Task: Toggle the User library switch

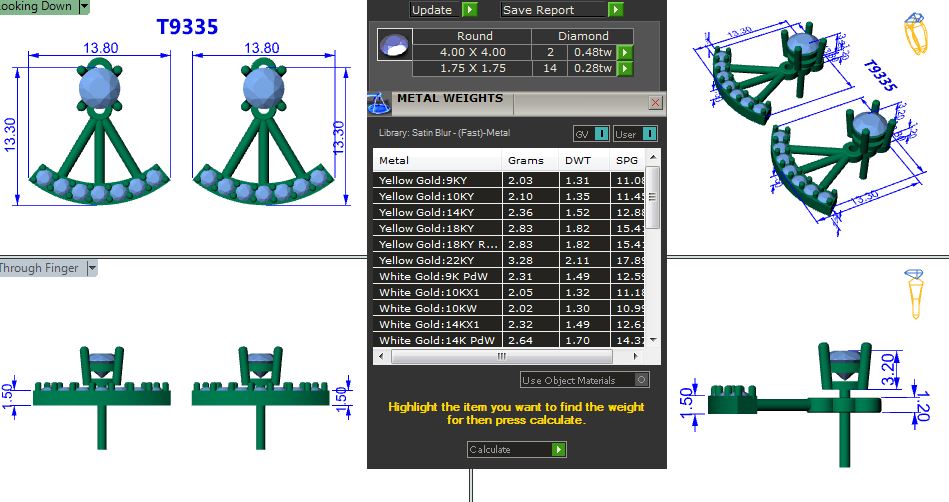Action: tap(648, 134)
